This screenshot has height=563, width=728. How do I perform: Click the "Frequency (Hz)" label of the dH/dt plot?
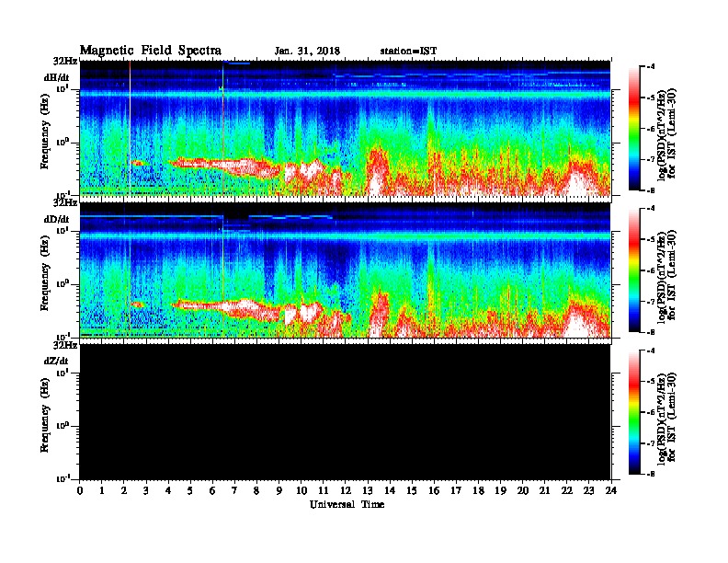44,132
